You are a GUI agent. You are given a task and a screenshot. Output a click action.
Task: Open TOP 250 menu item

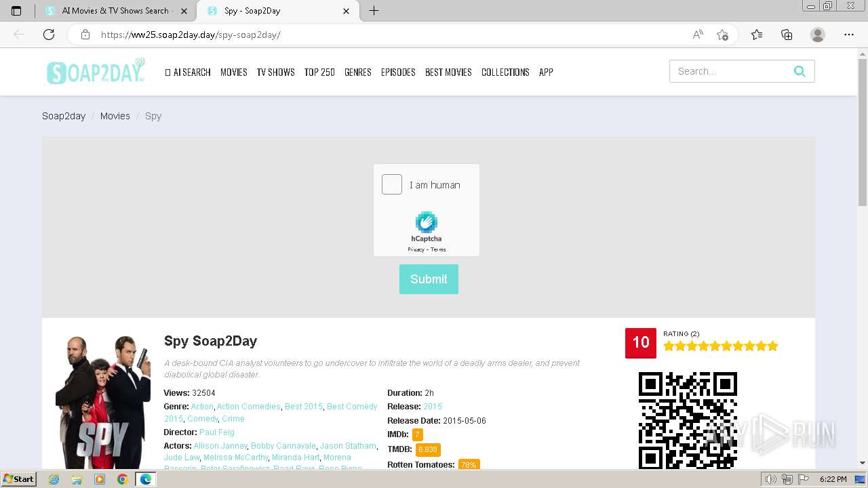tap(319, 72)
